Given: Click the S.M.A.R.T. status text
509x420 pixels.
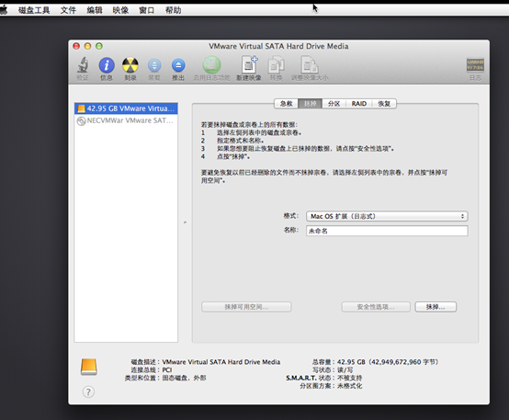Looking at the screenshot, I should [x=324, y=378].
